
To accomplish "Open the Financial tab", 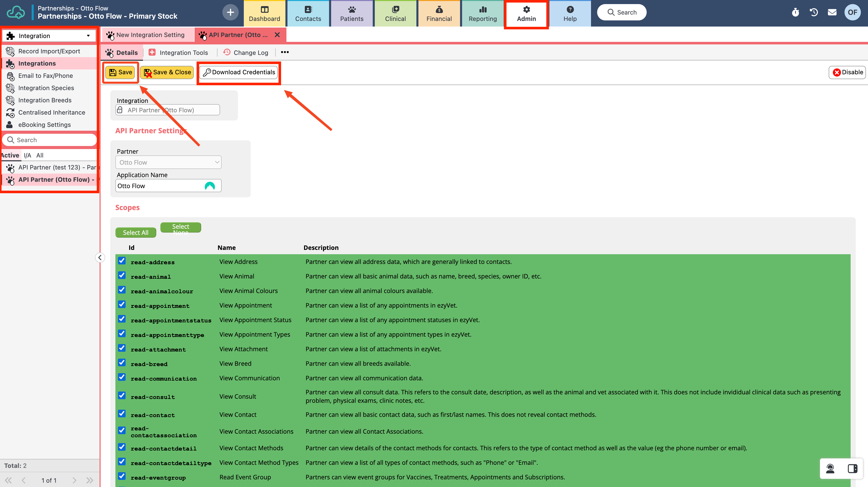I will [439, 14].
